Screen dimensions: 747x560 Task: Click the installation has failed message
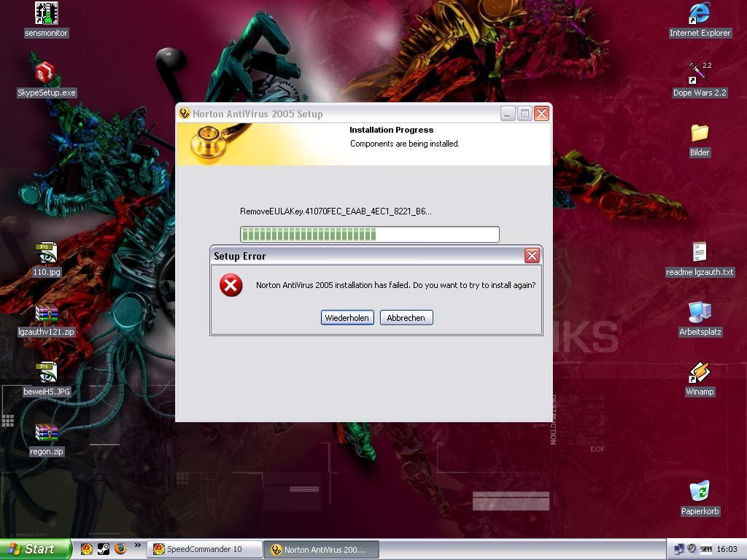(395, 285)
